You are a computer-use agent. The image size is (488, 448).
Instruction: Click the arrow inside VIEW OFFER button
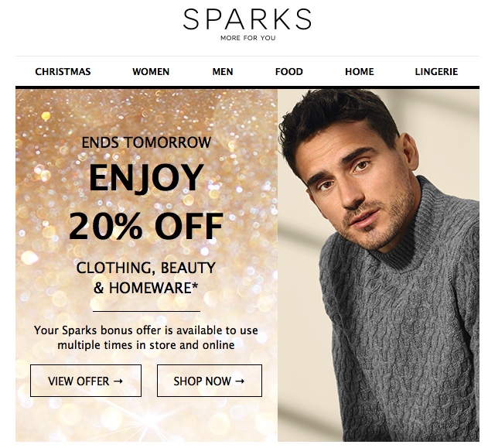(x=118, y=381)
